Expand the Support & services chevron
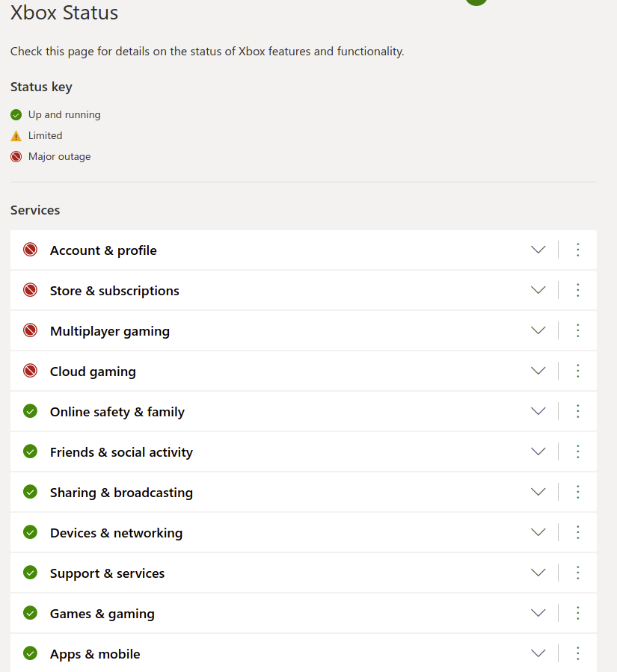Viewport: 617px width, 672px height. tap(538, 573)
